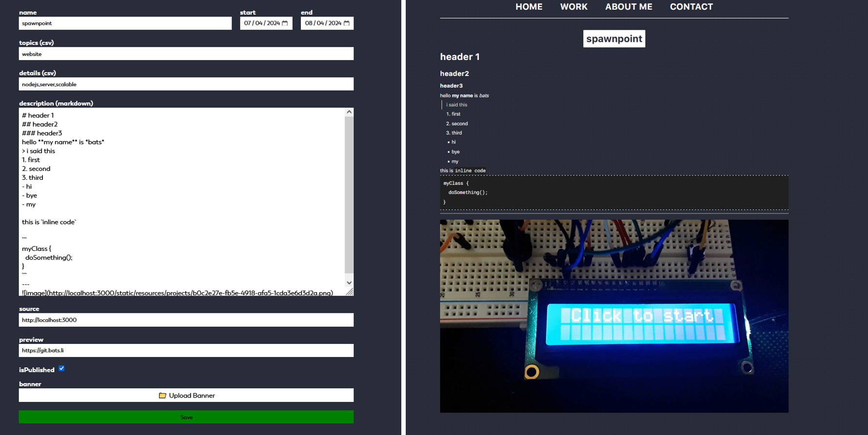Select the details csv input field
868x435 pixels.
[x=186, y=84]
